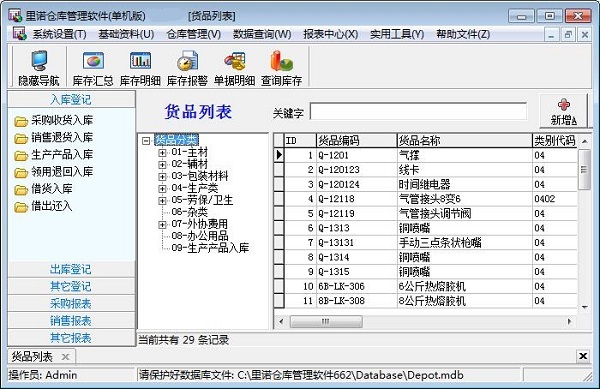Open 销售退货入库 folder

click(21, 138)
